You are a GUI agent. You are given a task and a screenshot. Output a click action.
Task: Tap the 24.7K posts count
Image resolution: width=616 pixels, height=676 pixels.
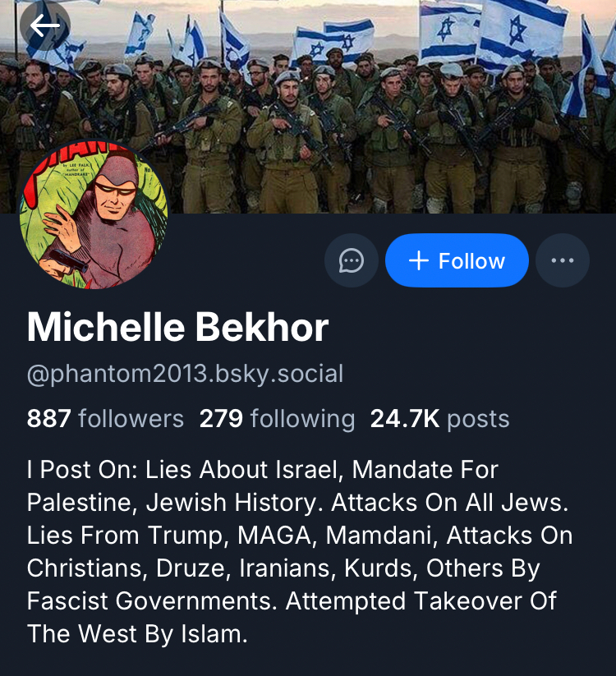(x=439, y=419)
